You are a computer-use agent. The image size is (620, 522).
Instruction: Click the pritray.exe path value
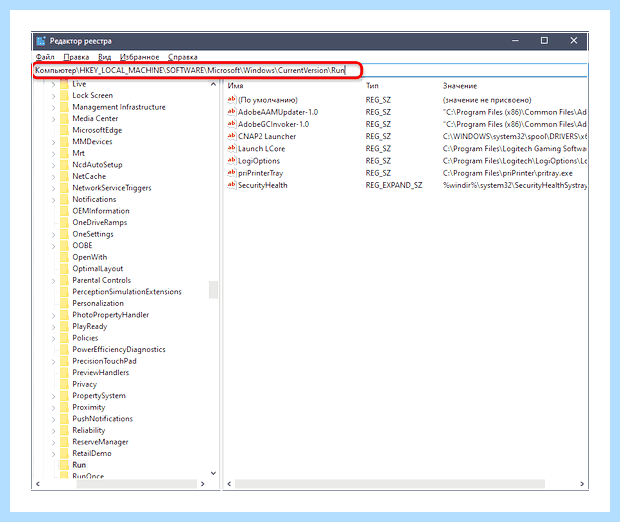(x=507, y=173)
